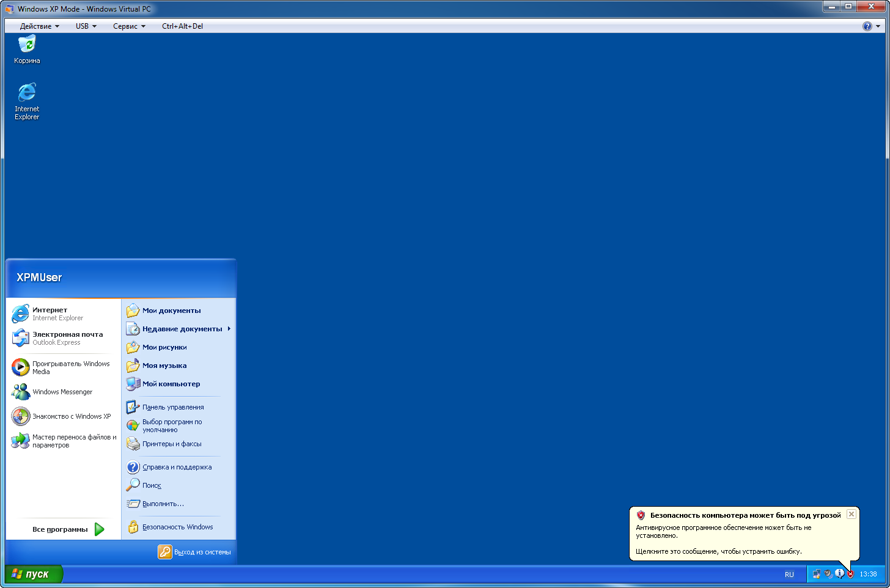Launch Проигрыватель Windows Media
Viewport: 890px width, 588px height.
click(64, 367)
